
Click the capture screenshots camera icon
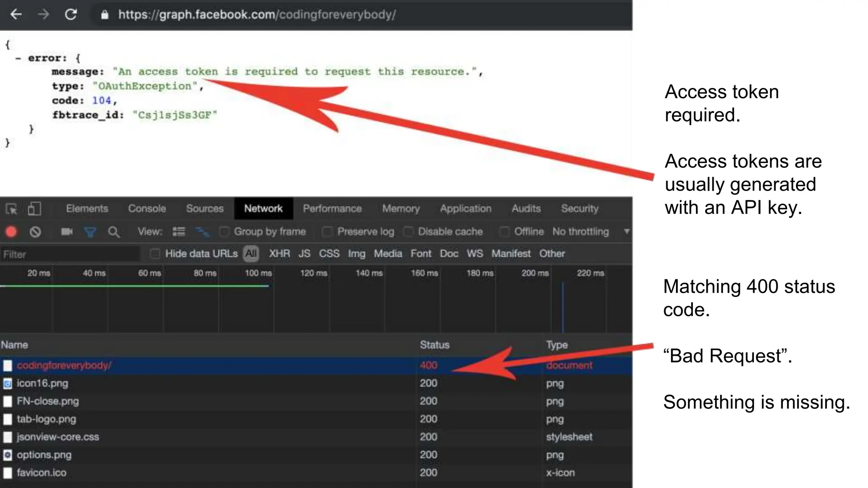pyautogui.click(x=67, y=232)
